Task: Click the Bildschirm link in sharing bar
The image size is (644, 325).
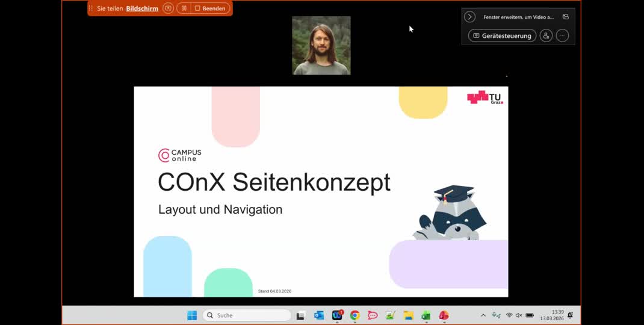Action: (142, 8)
